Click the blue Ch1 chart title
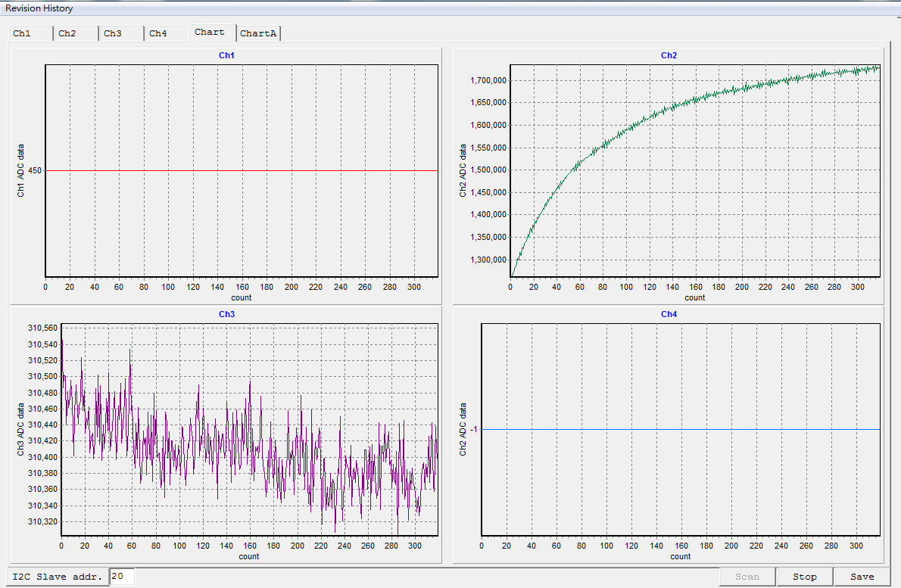The image size is (901, 588). 226,55
